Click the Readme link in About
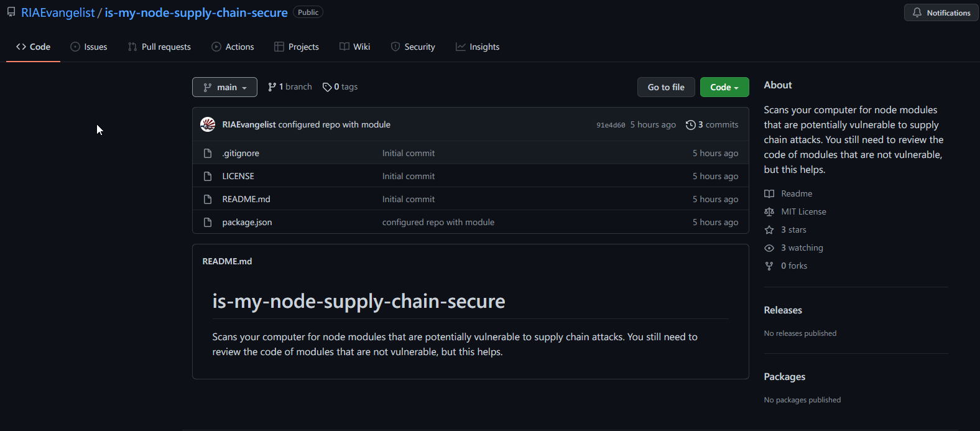 click(788, 193)
